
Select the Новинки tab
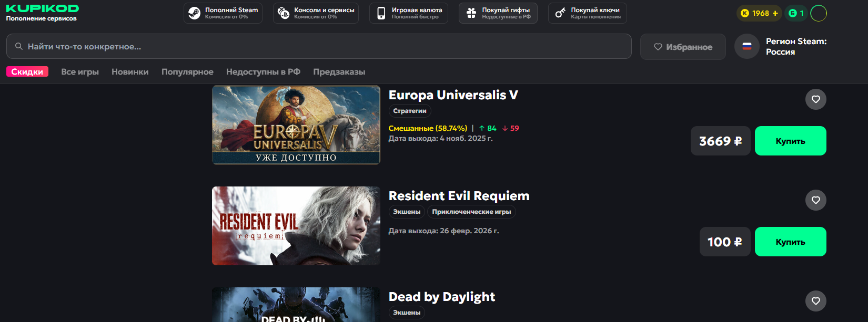[x=130, y=71]
